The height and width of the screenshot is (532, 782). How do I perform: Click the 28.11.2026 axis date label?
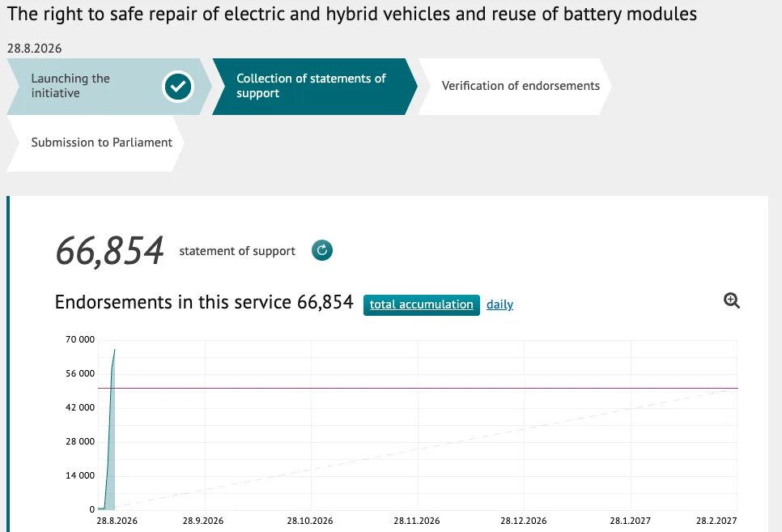[416, 521]
